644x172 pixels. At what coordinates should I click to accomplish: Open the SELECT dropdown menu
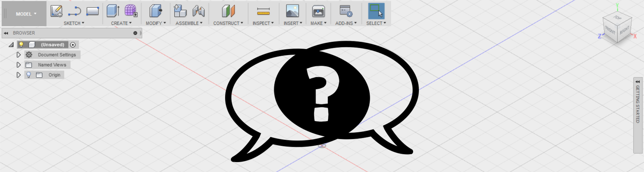tap(376, 23)
